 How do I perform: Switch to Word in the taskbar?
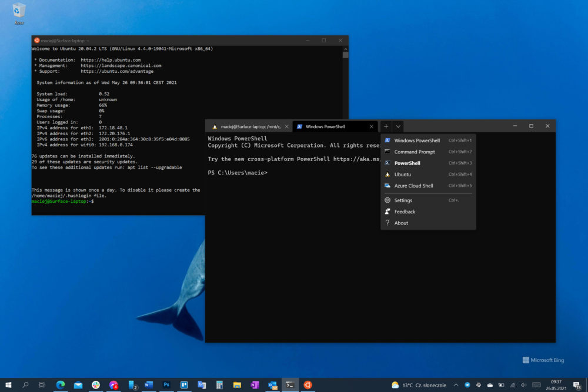pos(149,385)
